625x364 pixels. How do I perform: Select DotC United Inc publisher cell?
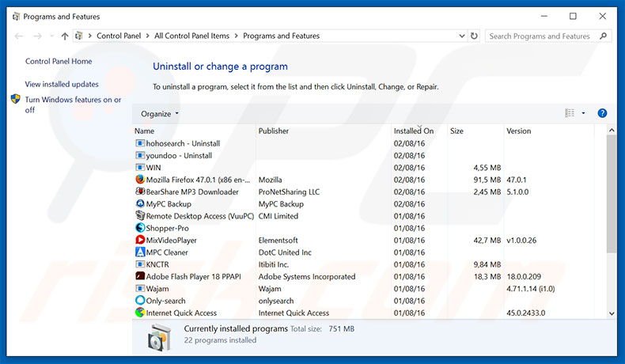point(285,252)
